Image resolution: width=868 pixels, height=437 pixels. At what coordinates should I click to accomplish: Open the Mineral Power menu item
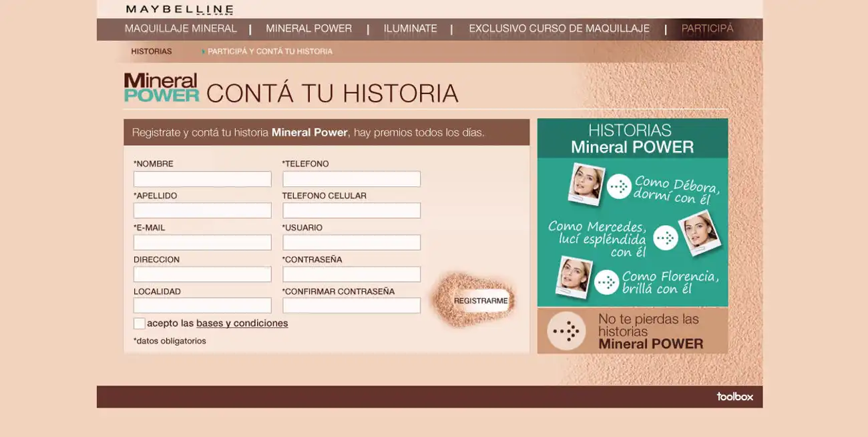tap(308, 29)
